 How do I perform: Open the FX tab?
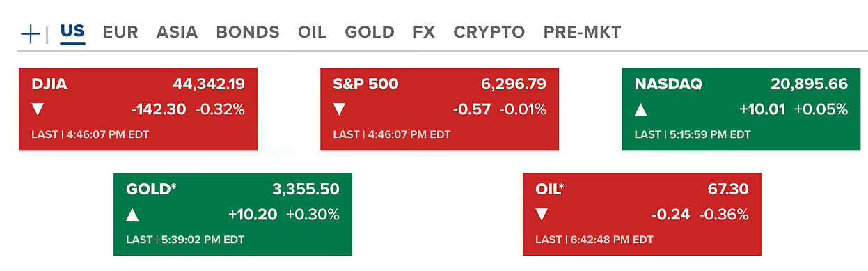coord(424,32)
